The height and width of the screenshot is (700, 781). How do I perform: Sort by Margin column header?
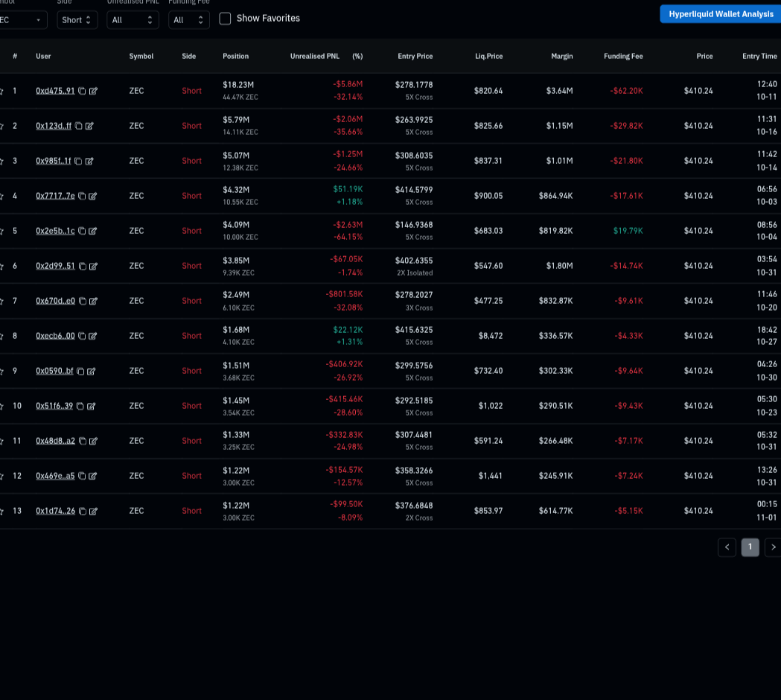pyautogui.click(x=562, y=57)
